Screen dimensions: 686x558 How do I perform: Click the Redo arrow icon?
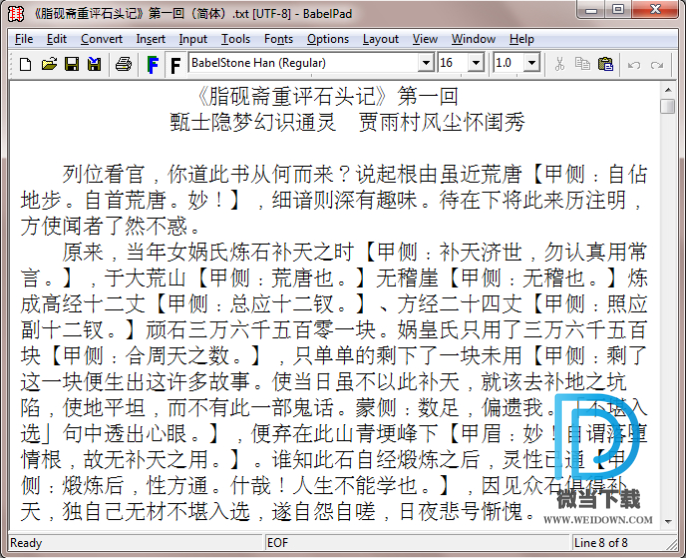coord(657,65)
